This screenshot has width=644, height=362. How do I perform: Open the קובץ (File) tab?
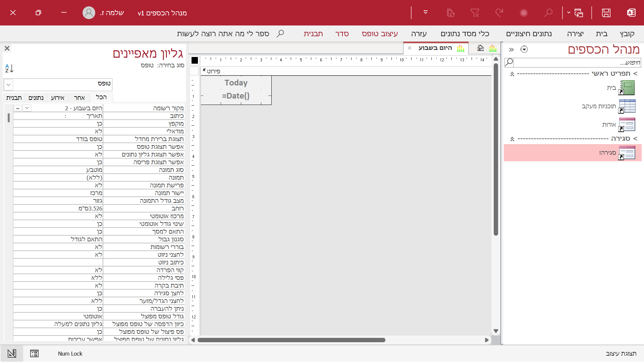(627, 34)
